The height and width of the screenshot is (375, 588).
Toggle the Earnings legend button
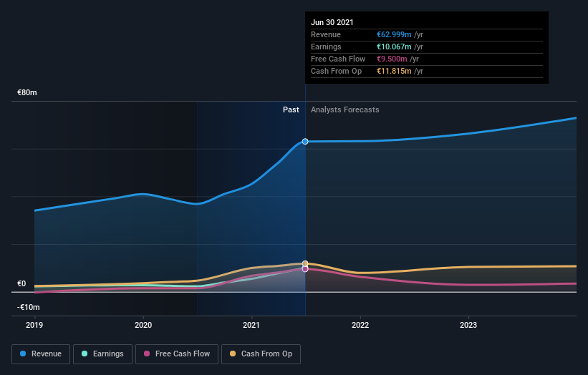pyautogui.click(x=102, y=354)
